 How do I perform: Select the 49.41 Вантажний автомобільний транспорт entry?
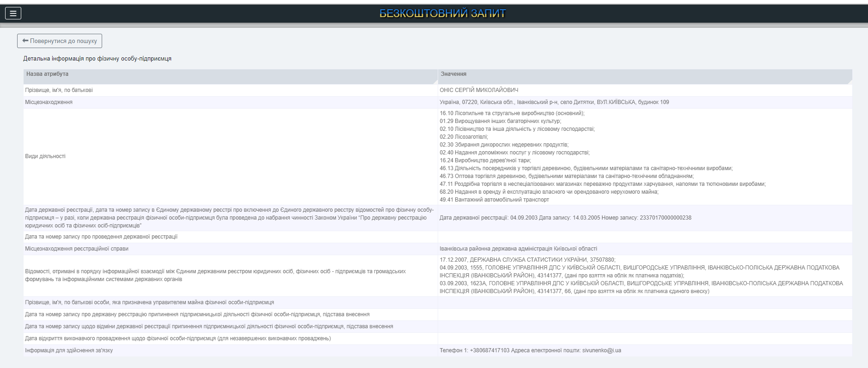click(x=494, y=200)
